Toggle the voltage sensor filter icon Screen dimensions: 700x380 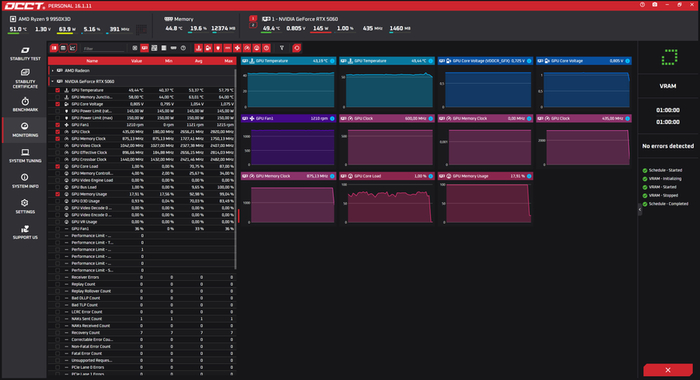tap(208, 48)
